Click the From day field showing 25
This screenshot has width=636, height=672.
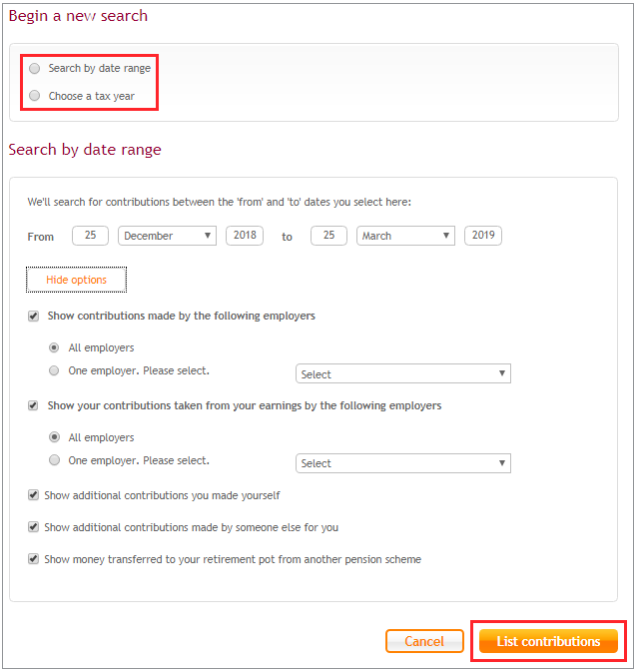(x=90, y=236)
